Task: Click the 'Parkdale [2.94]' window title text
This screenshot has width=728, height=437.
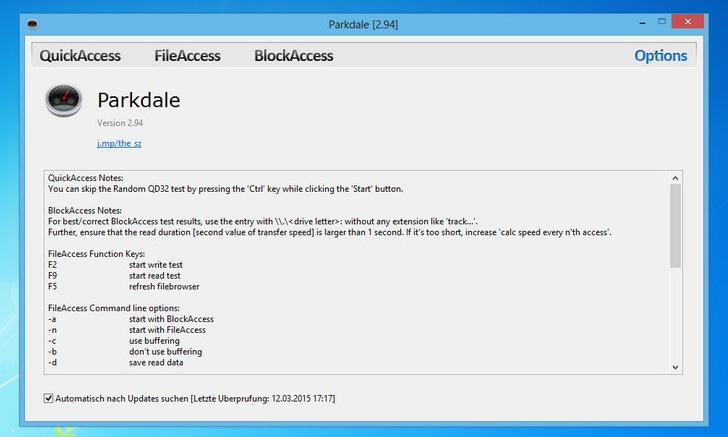Action: (x=363, y=25)
